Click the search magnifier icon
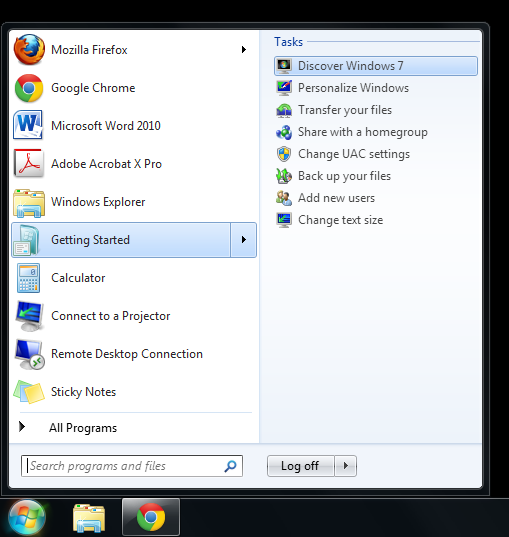 (x=230, y=466)
